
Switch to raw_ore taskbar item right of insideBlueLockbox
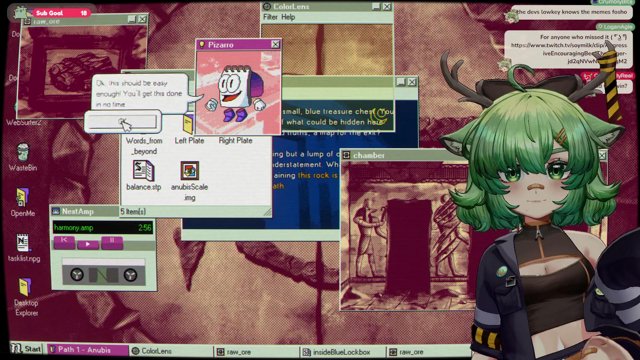[428, 352]
